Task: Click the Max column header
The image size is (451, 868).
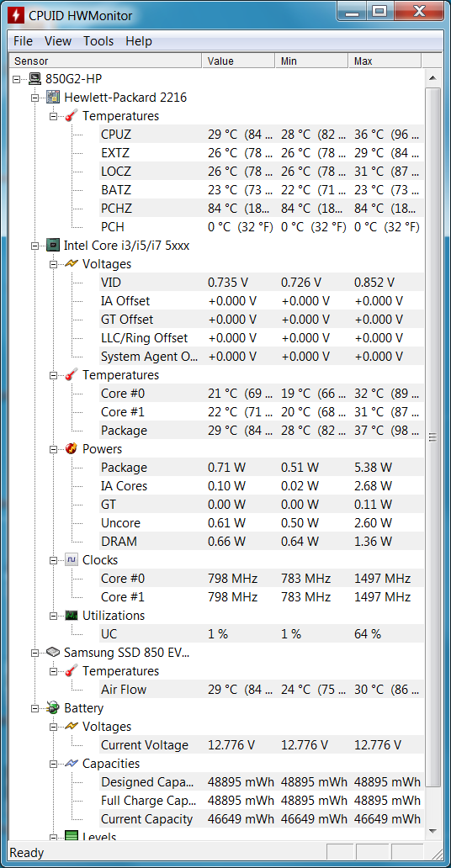Action: (x=385, y=61)
